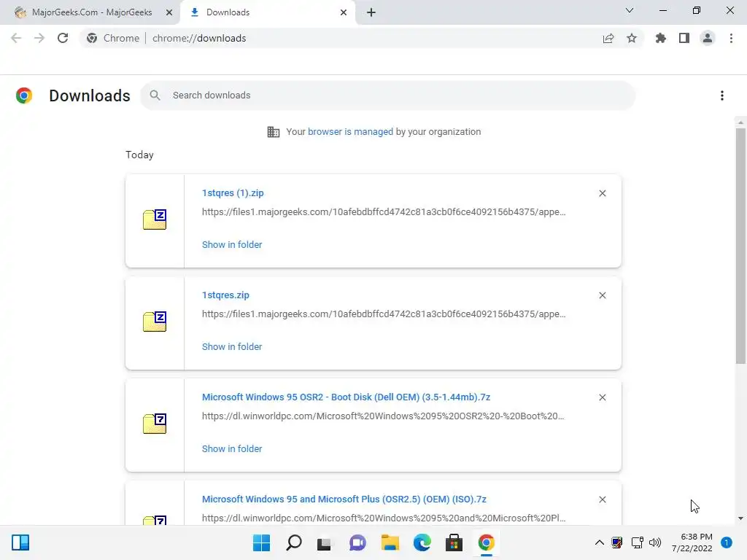Switch to the MajorGeeks.Com tab
This screenshot has width=747, height=560.
pos(90,12)
